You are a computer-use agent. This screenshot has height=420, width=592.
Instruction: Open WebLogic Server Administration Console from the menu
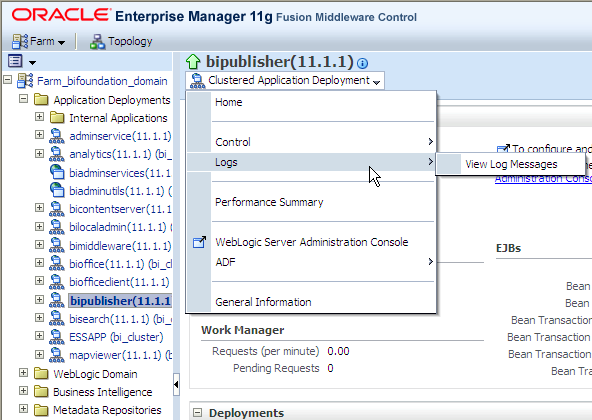(311, 242)
